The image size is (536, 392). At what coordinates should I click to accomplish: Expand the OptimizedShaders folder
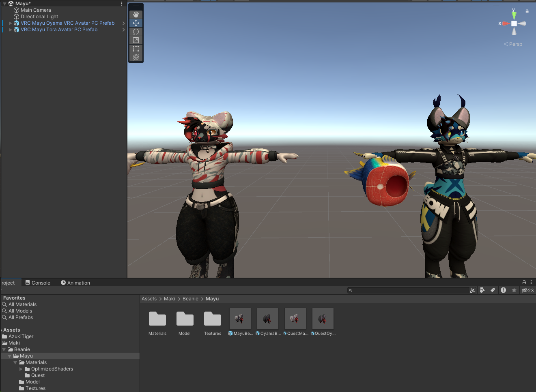coord(21,369)
